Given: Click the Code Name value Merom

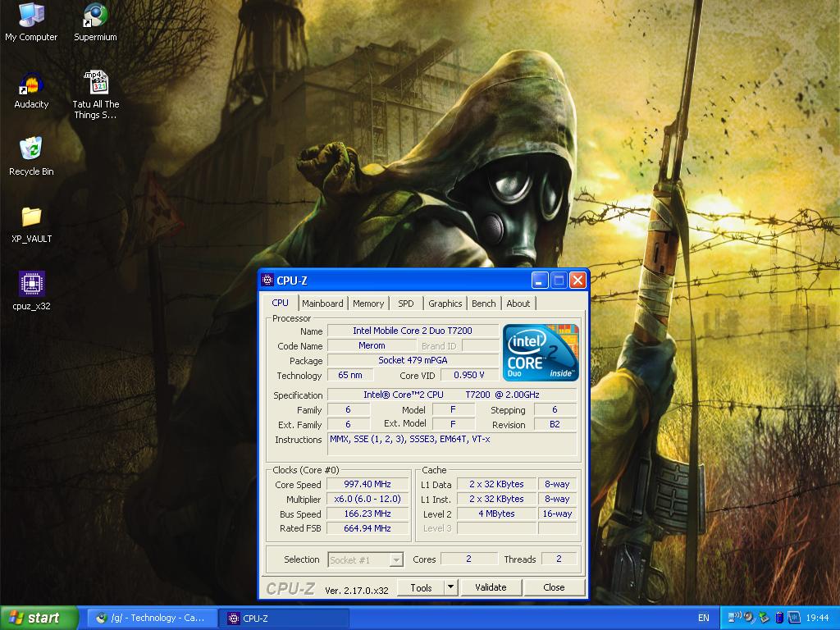Looking at the screenshot, I should tap(372, 345).
